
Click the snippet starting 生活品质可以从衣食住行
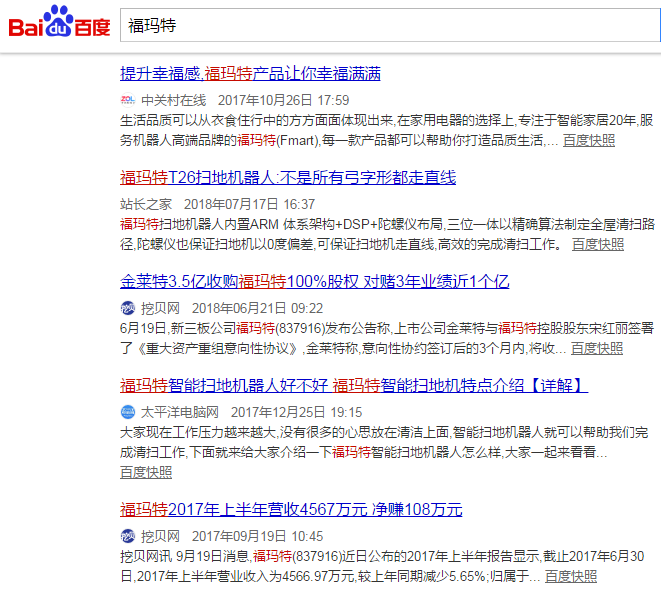[x=387, y=130]
